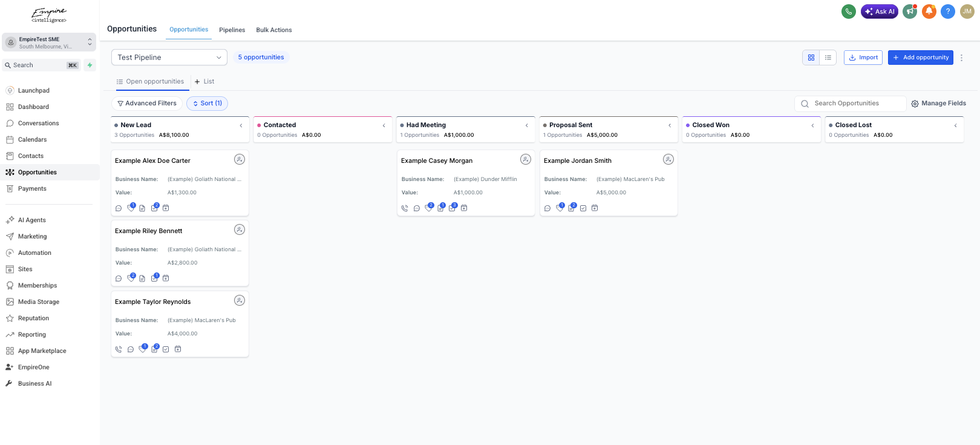This screenshot has width=980, height=445.
Task: Focus the Search Opportunities field
Action: (851, 104)
